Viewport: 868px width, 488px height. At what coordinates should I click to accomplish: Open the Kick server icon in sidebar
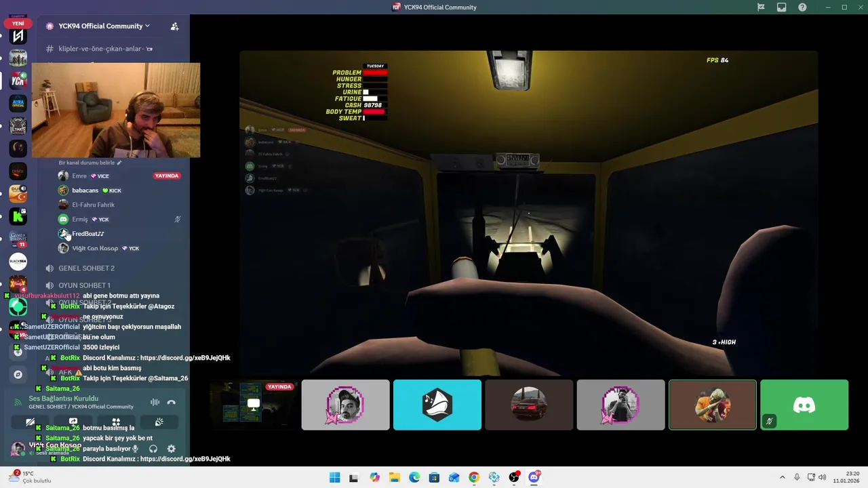point(18,217)
